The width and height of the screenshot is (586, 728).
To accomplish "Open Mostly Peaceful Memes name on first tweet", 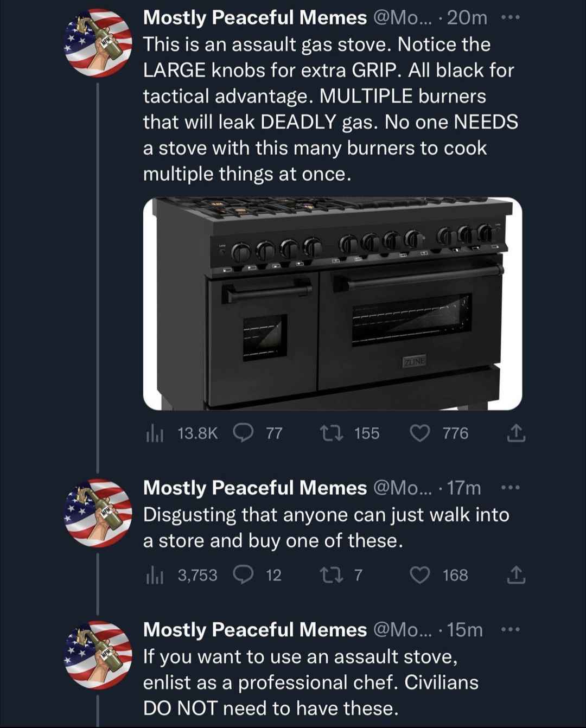I will [255, 17].
